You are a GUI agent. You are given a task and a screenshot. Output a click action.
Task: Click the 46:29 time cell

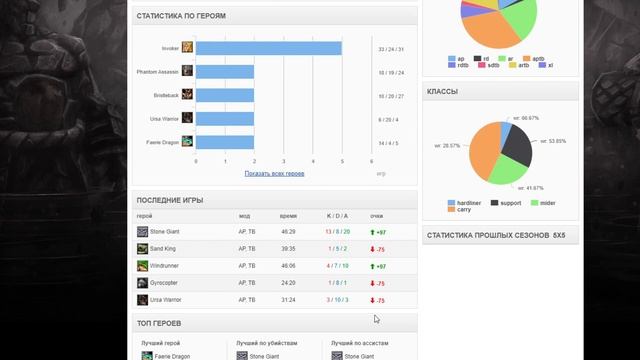pyautogui.click(x=288, y=232)
